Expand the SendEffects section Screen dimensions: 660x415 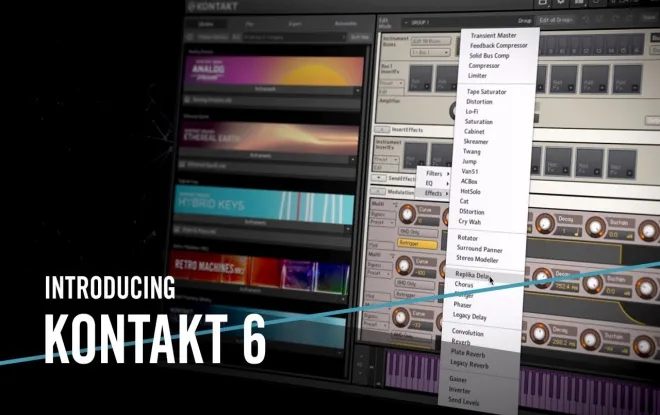379,178
